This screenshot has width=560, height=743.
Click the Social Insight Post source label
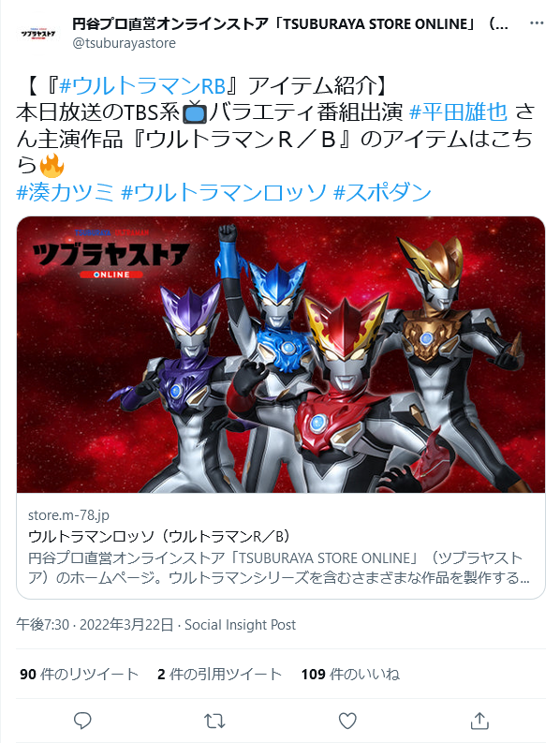click(x=241, y=625)
